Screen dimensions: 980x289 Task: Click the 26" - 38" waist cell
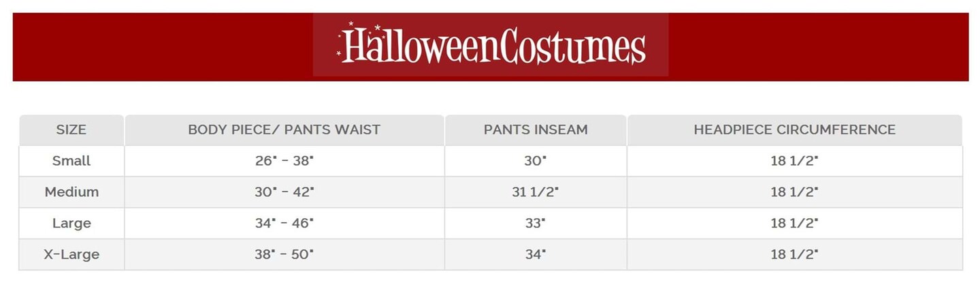[284, 161]
